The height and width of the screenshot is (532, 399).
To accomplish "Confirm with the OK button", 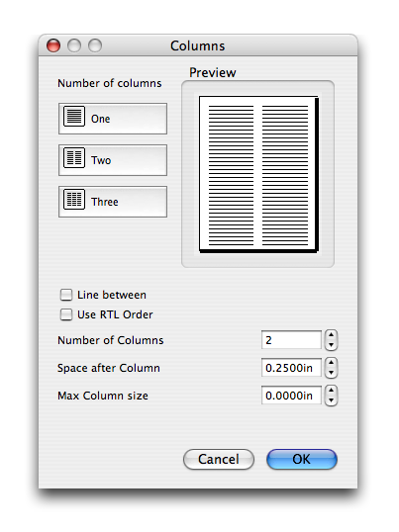I will coord(302,460).
